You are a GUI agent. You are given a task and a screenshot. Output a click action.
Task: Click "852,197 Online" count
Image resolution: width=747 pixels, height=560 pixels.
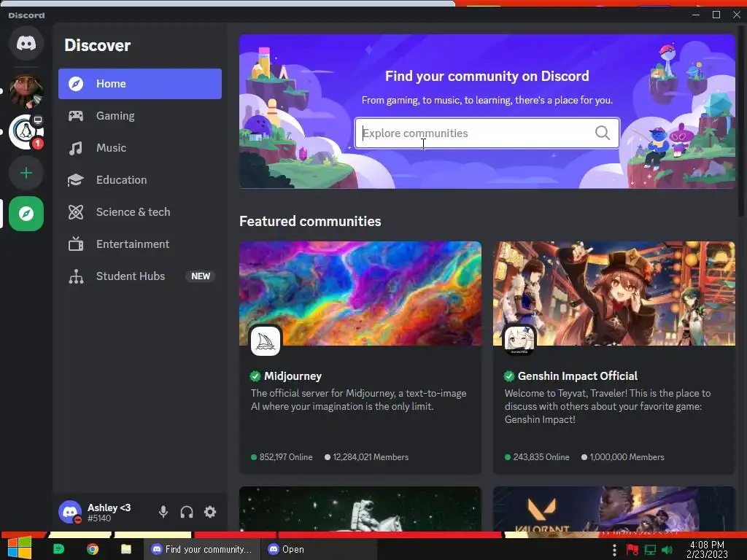(x=286, y=457)
